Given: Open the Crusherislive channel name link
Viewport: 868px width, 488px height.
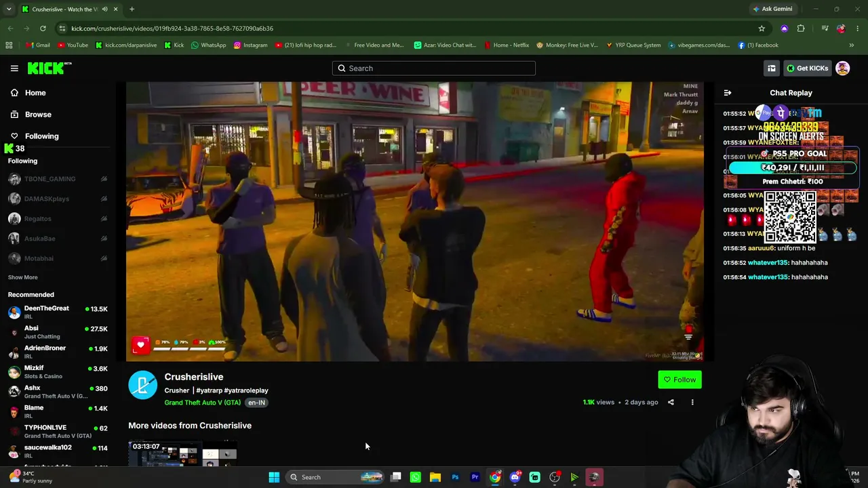Looking at the screenshot, I should 193,377.
